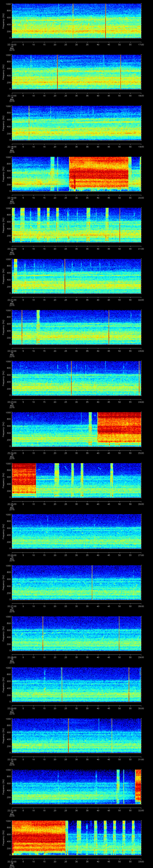
Task: Click the axis end label 18:00
Action: [x=141, y=96]
